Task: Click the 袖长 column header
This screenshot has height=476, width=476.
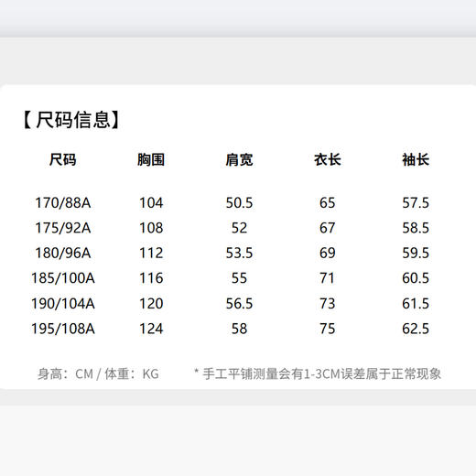Action: (416, 159)
